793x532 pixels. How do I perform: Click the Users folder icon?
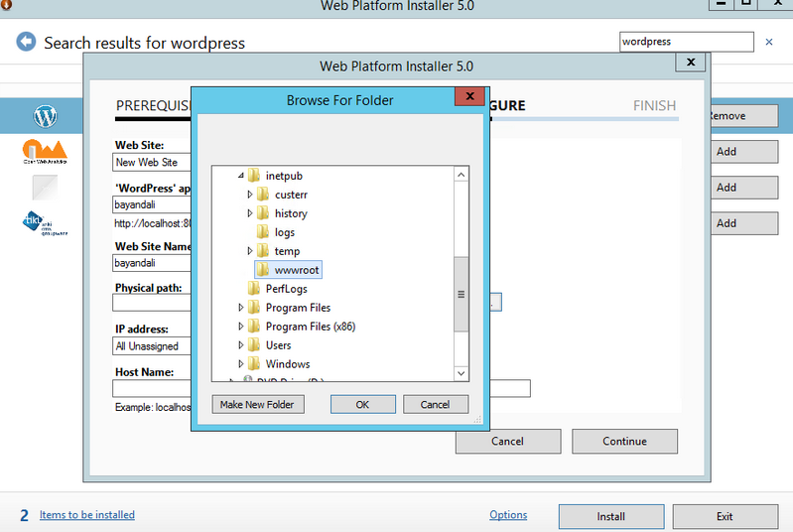[x=254, y=344]
